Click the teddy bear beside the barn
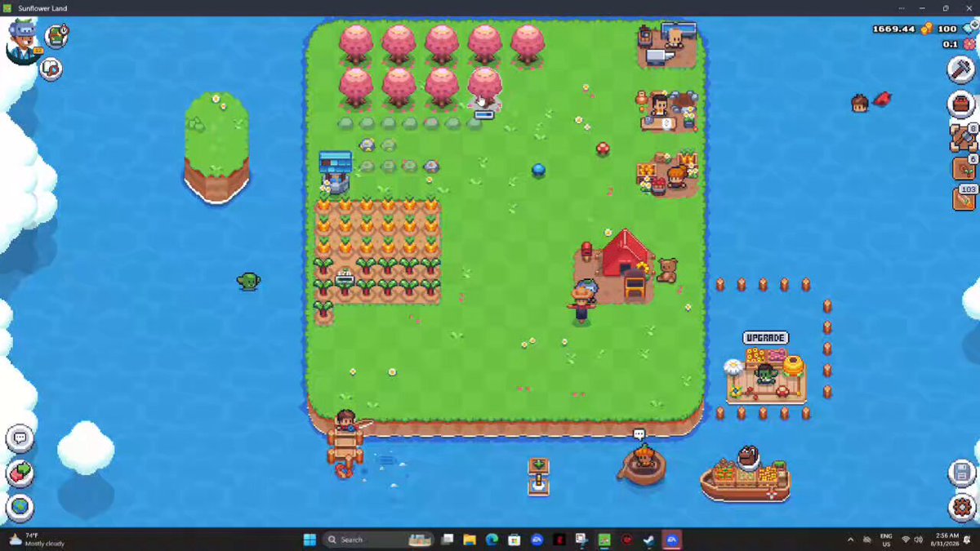This screenshot has height=551, width=980. (668, 270)
